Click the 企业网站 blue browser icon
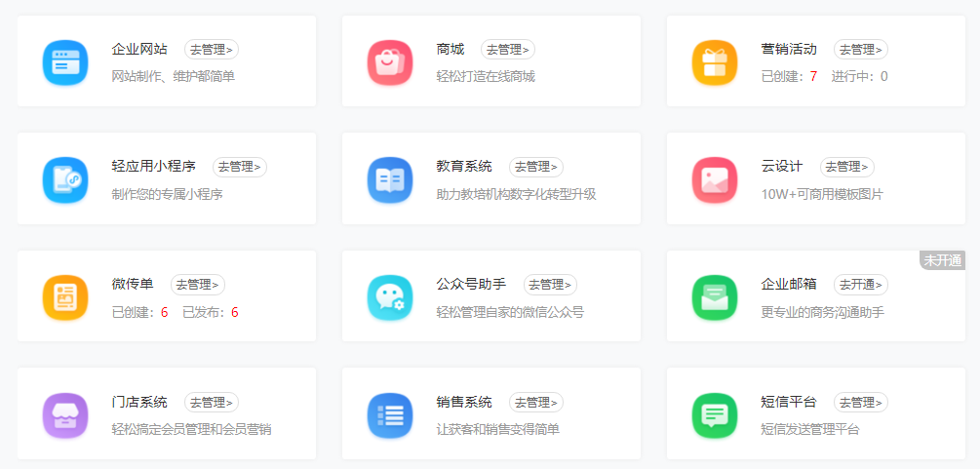 [65, 61]
